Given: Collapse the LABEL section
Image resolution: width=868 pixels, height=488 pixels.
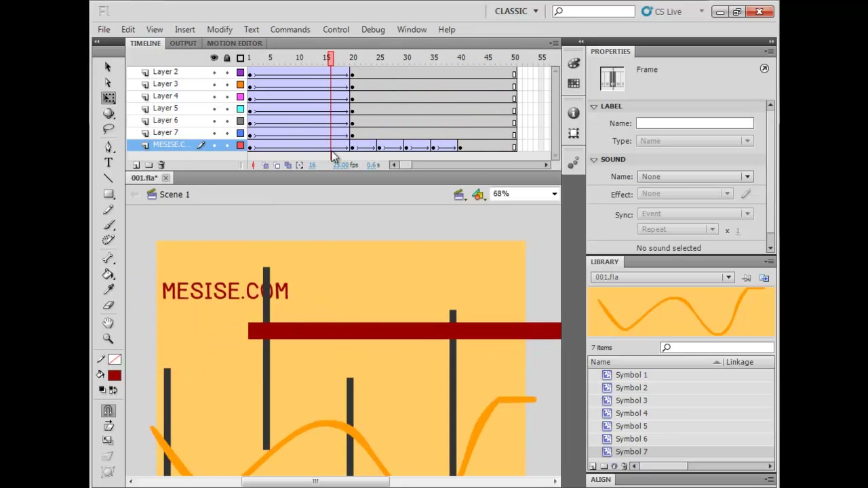Looking at the screenshot, I should [x=594, y=106].
